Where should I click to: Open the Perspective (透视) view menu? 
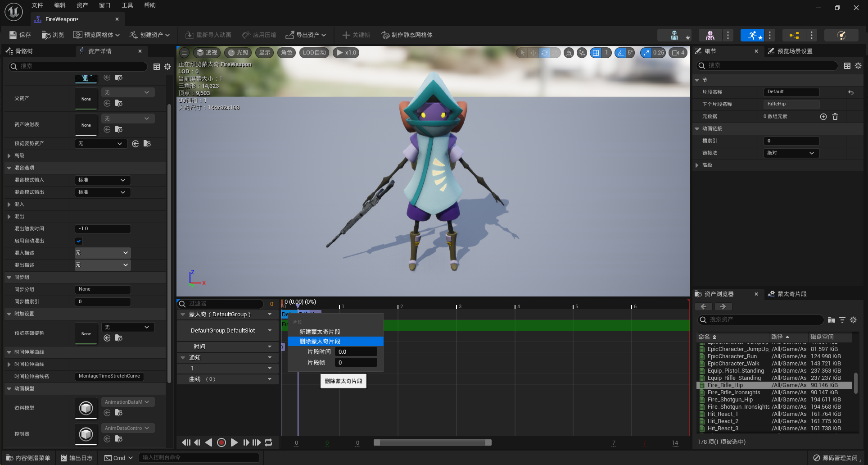[x=207, y=53]
